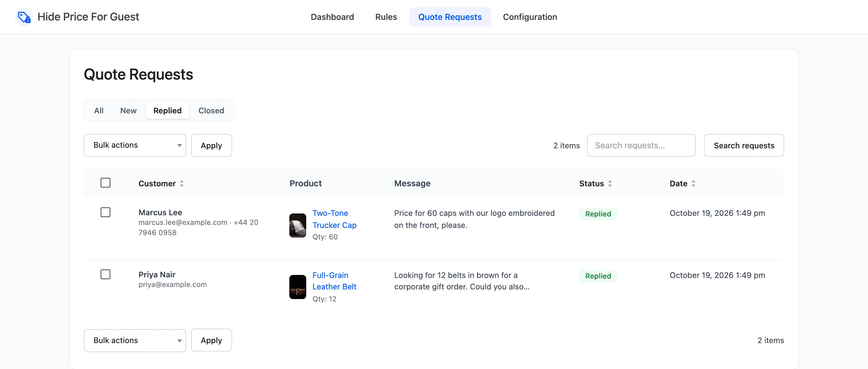The image size is (868, 369).
Task: Open the Rules tab
Action: coord(386,17)
